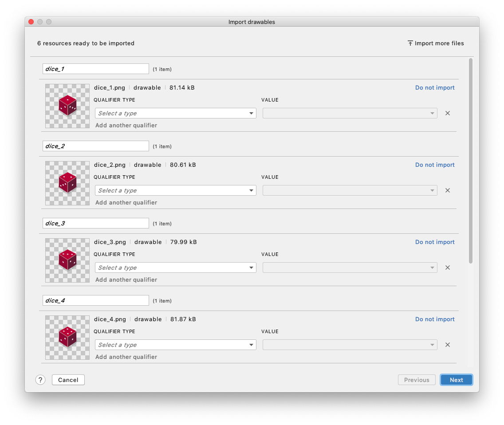Image resolution: width=504 pixels, height=425 pixels.
Task: Click the vertical scrollbar of the list
Action: tap(470, 160)
